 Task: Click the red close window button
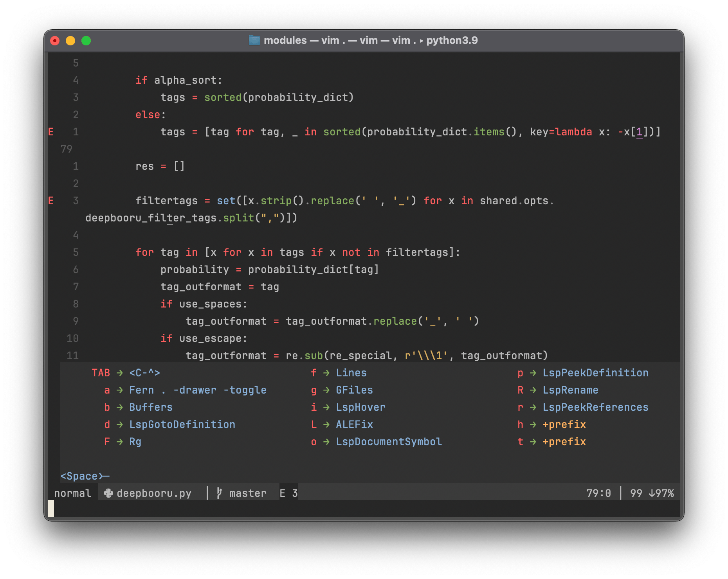55,41
